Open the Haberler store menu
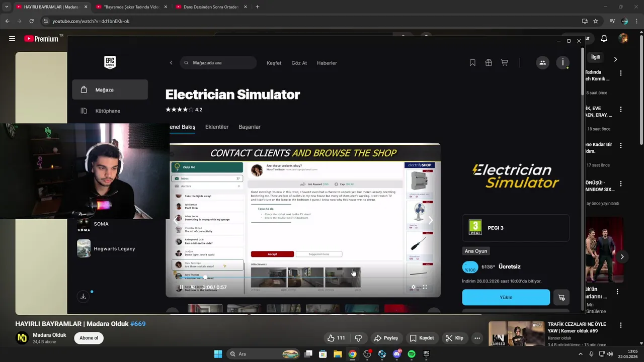This screenshot has width=644, height=362. coord(327,63)
